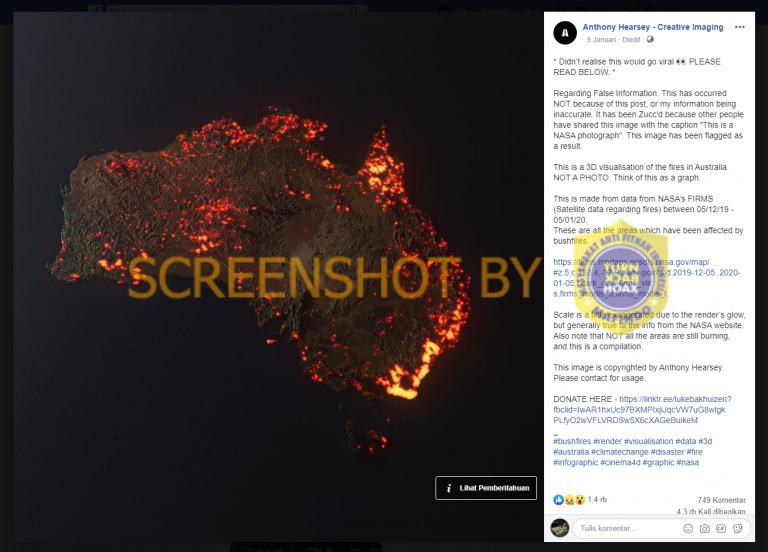Click the Lihat Pemberitahuan button
Image resolution: width=768 pixels, height=552 pixels.
486,488
